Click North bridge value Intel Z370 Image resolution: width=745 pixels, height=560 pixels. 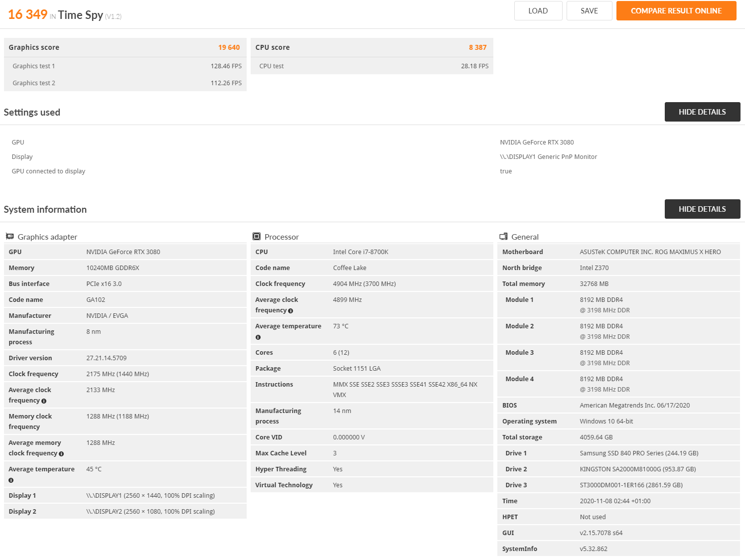[x=594, y=268]
